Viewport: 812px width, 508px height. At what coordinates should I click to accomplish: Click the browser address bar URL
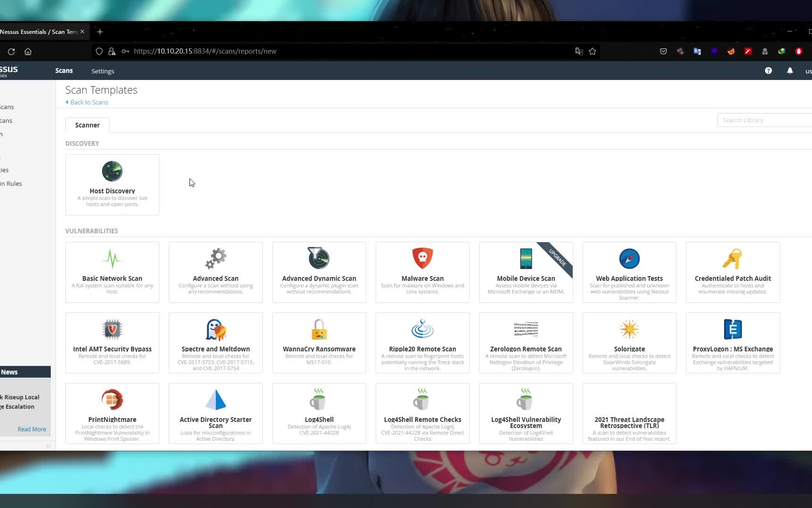[205, 51]
